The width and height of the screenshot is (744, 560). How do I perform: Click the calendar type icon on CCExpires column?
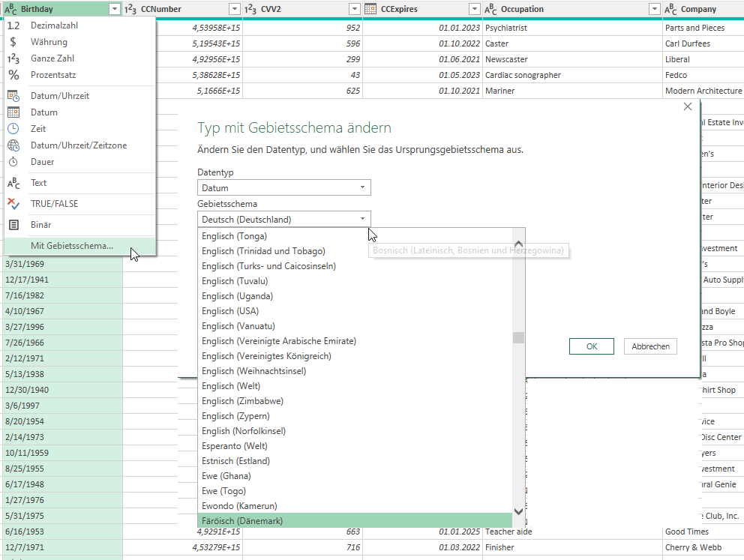[370, 9]
